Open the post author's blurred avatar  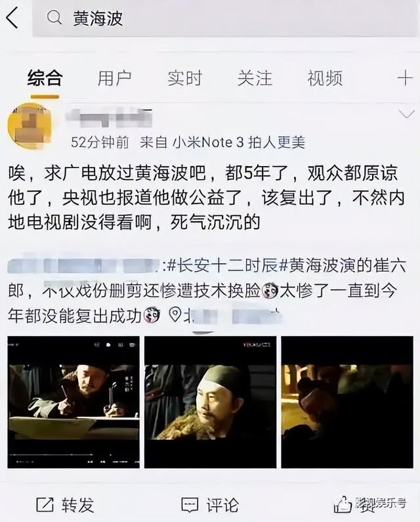[30, 127]
